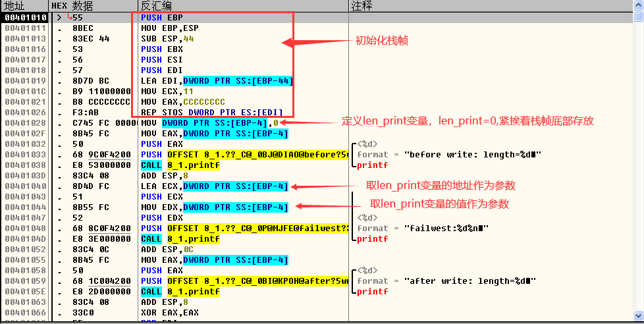
Task: Select address 00401013
Action: click(26, 39)
